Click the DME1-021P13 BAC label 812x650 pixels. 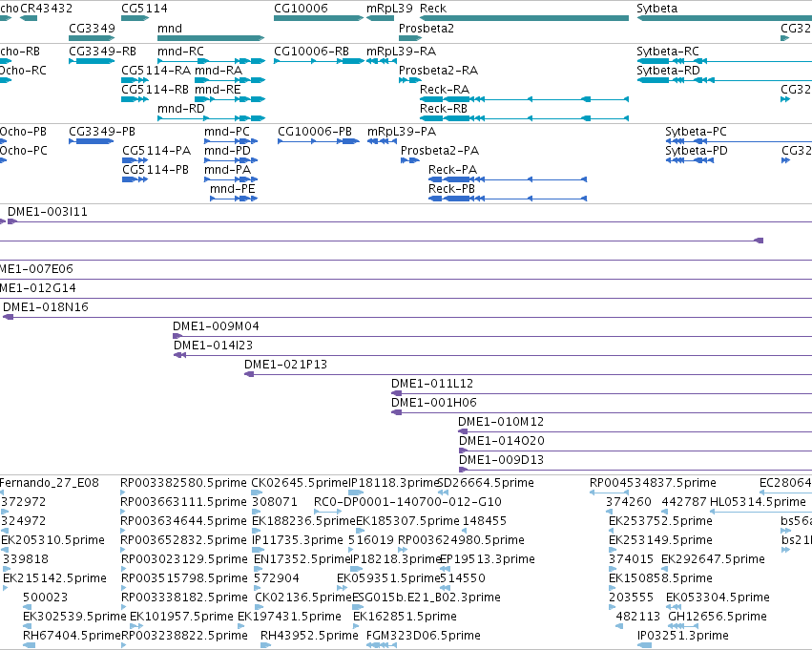click(286, 365)
